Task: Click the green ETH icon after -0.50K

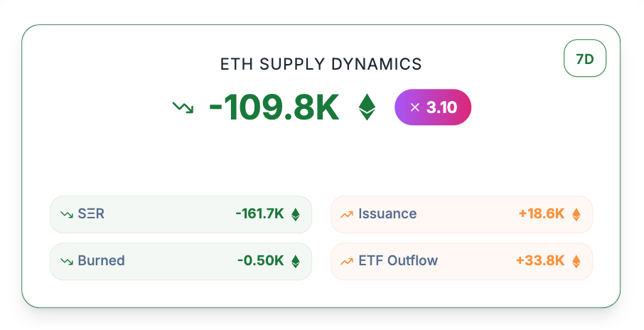Action: [296, 261]
